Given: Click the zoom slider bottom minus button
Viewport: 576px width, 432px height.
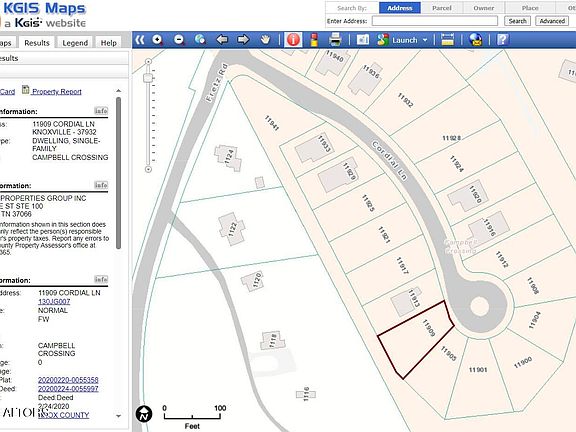Looking at the screenshot, I should (x=148, y=169).
